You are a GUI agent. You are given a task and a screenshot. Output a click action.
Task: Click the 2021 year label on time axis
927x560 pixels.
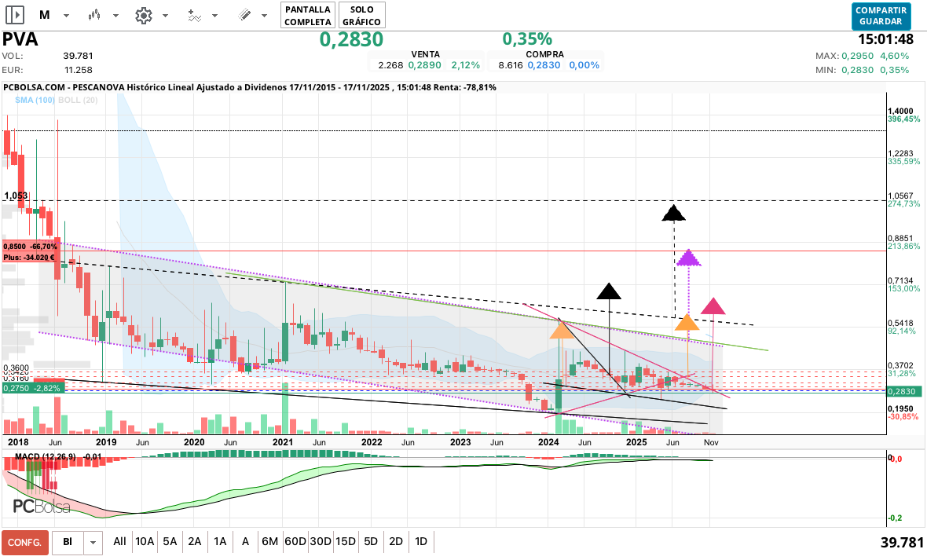coord(283,442)
